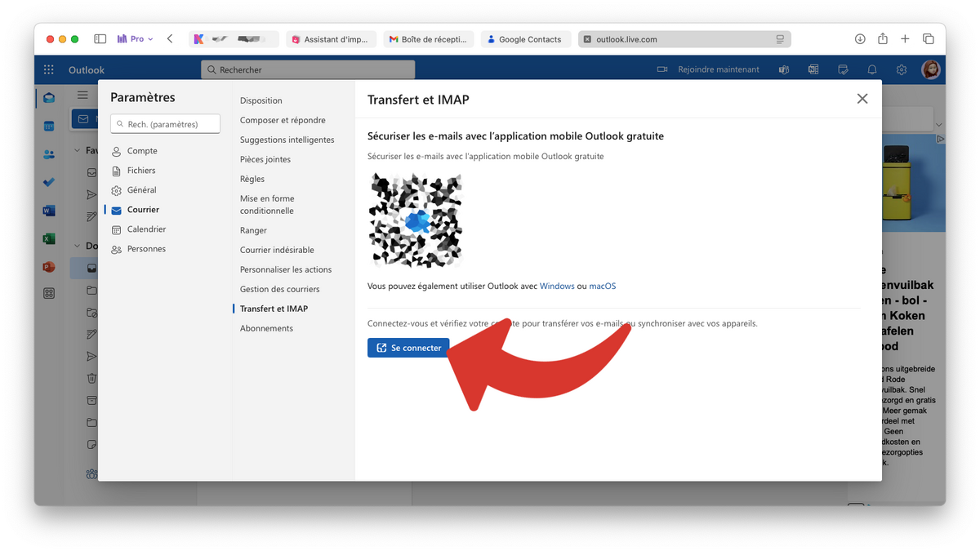Open To Do checkmark app
Viewport: 980px width, 551px height.
click(x=49, y=182)
